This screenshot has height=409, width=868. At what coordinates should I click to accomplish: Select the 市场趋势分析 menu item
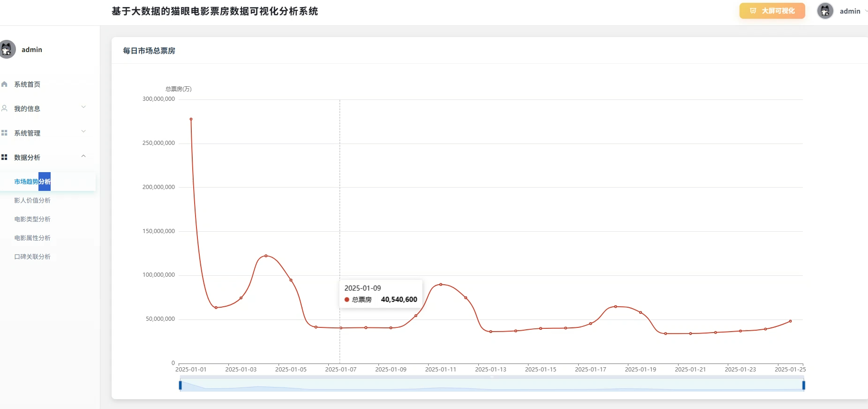pyautogui.click(x=32, y=182)
